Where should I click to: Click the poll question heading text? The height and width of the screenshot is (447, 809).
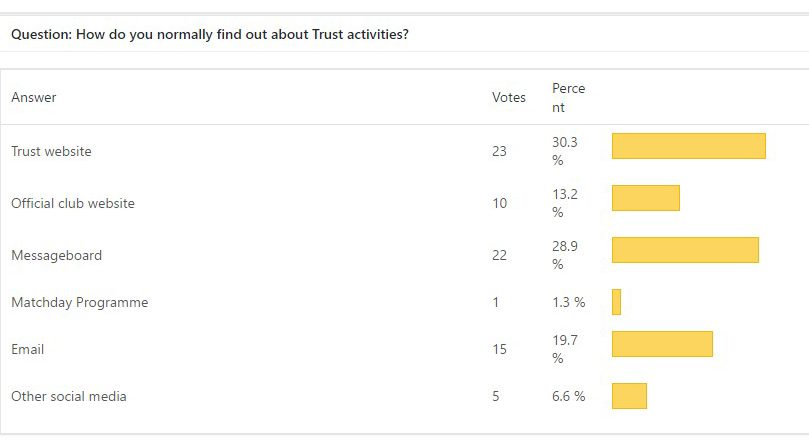[x=209, y=34]
